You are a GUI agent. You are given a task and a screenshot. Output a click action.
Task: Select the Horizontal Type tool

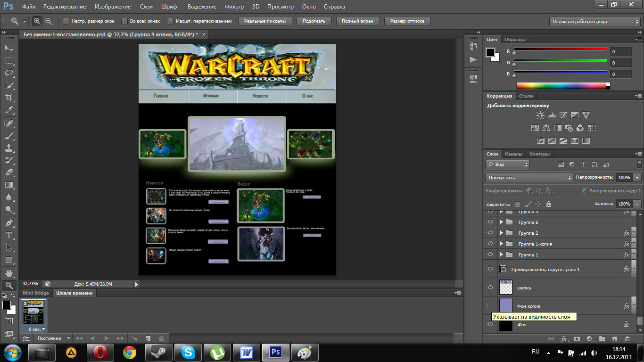9,235
